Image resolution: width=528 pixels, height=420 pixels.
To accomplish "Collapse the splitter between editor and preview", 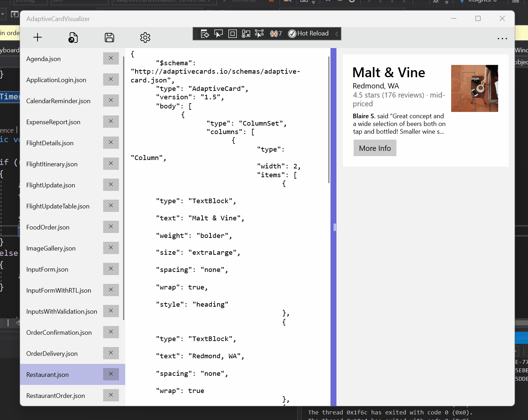I will click(x=334, y=227).
